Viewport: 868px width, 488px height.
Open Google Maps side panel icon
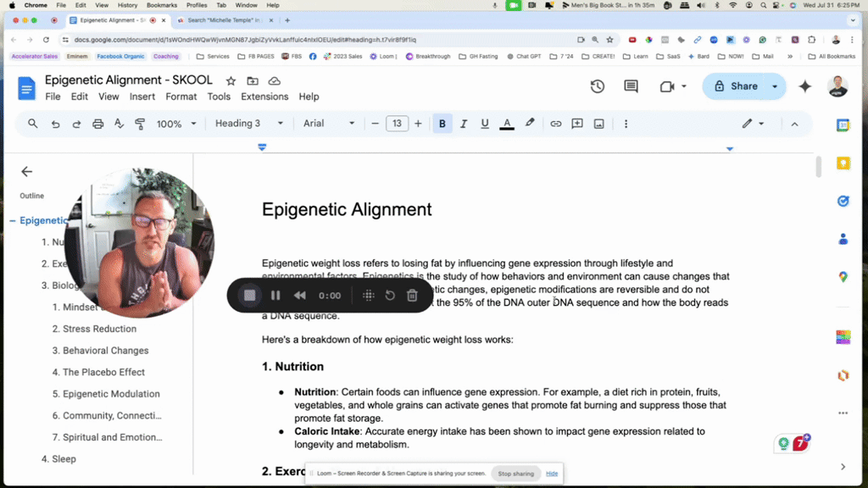point(843,277)
